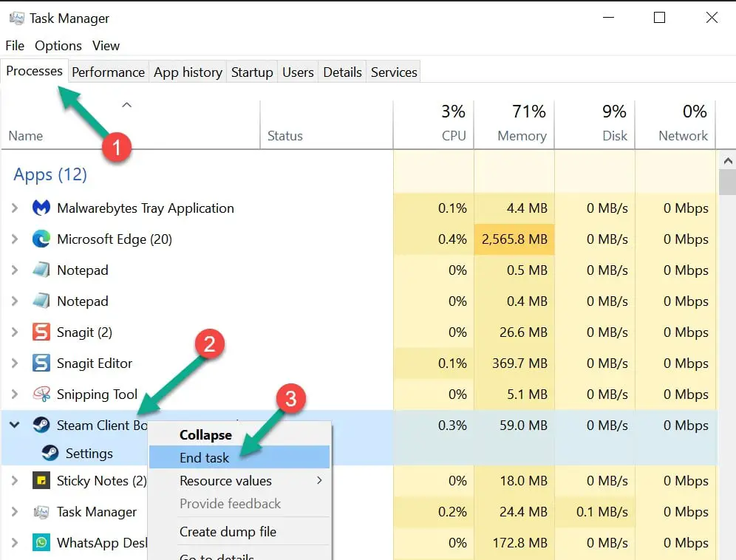Click the vertical scrollbar thumb

[x=728, y=182]
